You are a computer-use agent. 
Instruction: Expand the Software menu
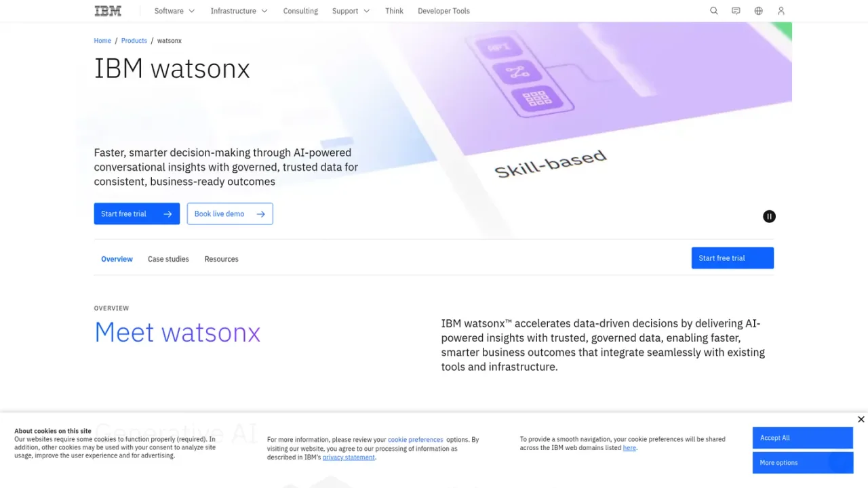point(174,11)
